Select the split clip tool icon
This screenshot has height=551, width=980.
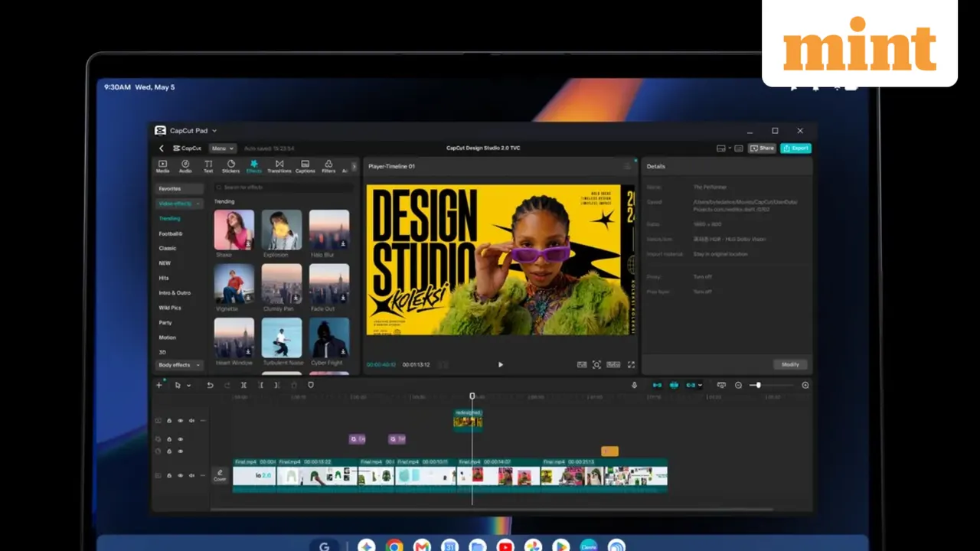(x=243, y=385)
